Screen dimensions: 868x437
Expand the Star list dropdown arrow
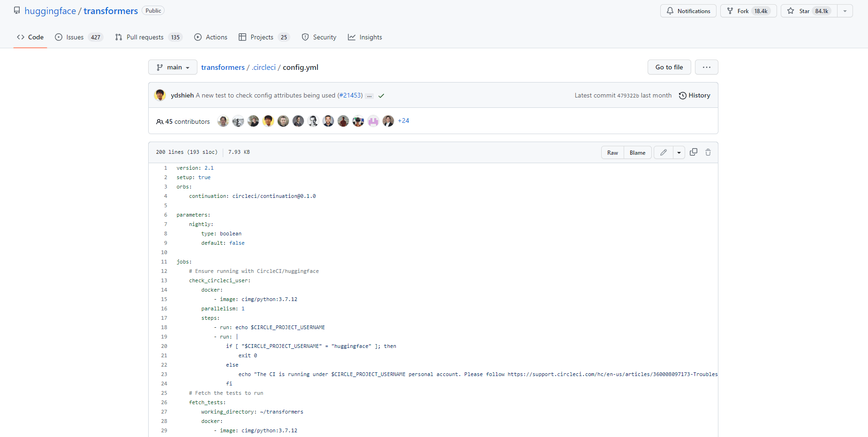pyautogui.click(x=845, y=11)
